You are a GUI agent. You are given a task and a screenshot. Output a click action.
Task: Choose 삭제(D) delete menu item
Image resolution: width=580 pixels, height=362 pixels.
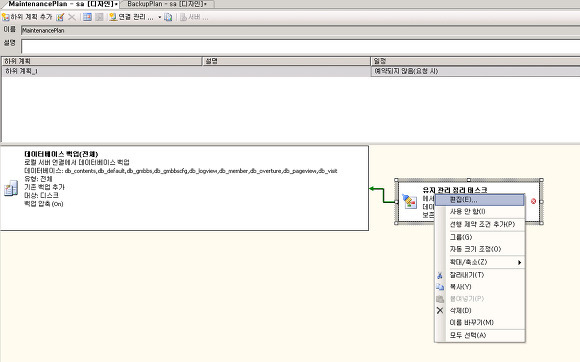tap(480, 310)
